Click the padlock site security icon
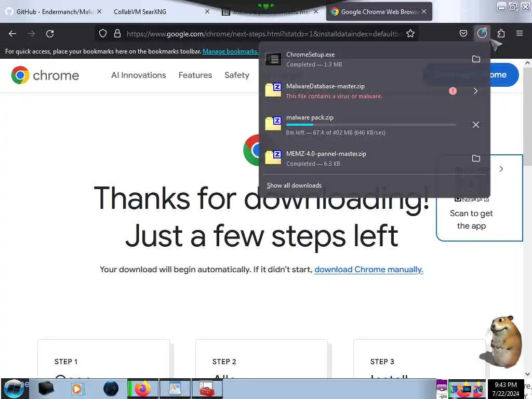The height and width of the screenshot is (399, 532). [x=117, y=34]
